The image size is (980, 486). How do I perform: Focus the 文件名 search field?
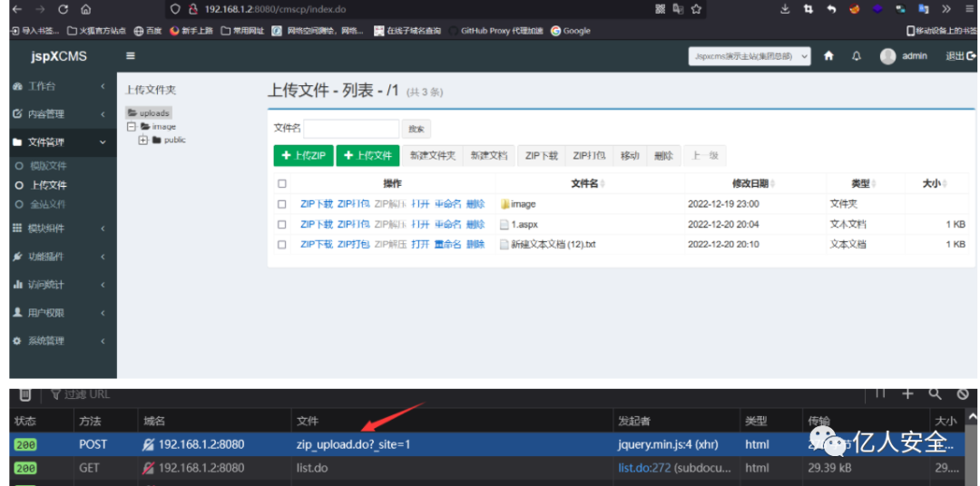[x=351, y=129]
